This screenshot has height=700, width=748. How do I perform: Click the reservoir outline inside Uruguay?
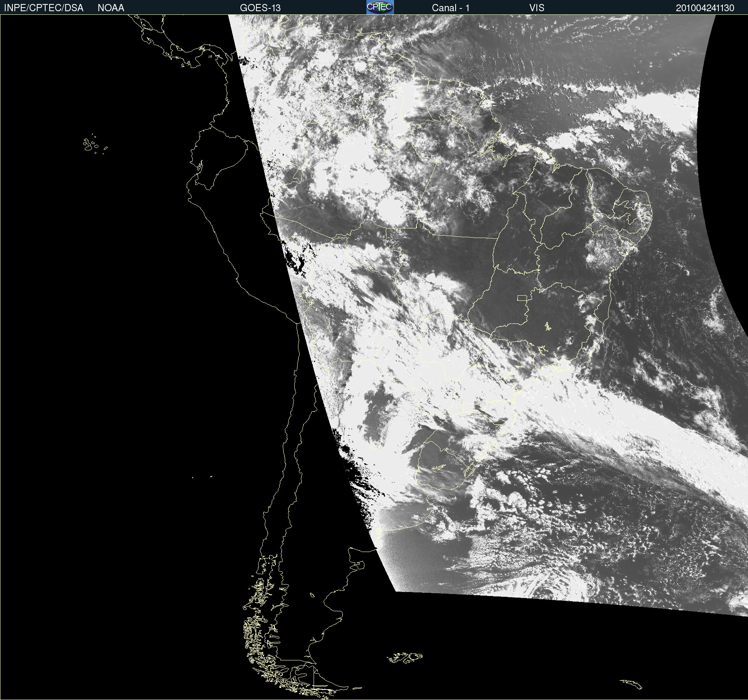(x=439, y=467)
